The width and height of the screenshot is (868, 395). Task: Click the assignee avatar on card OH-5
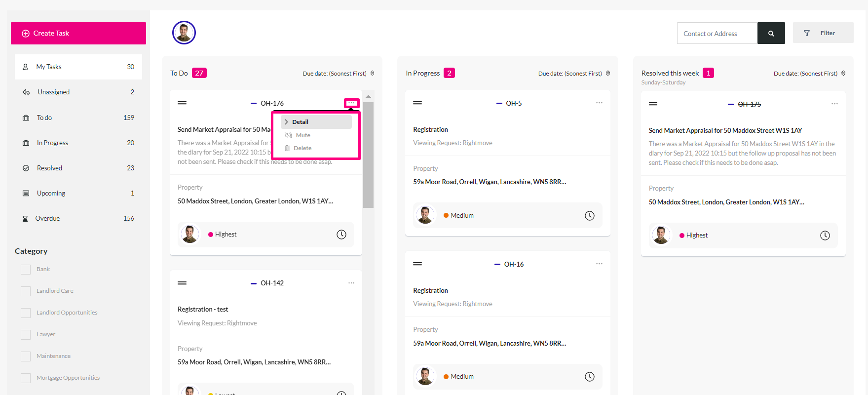[x=425, y=215]
